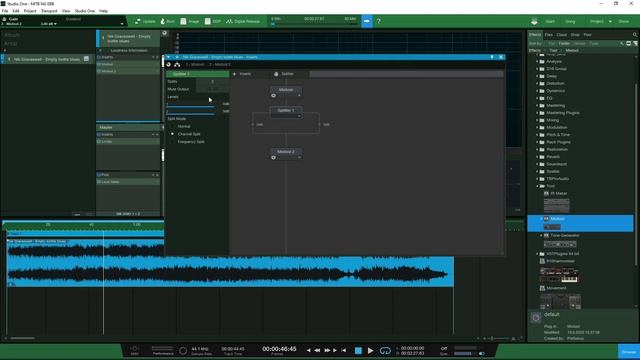Open the Project dropdown arrow
Screen dimensions: 640x360
(x=610, y=21)
